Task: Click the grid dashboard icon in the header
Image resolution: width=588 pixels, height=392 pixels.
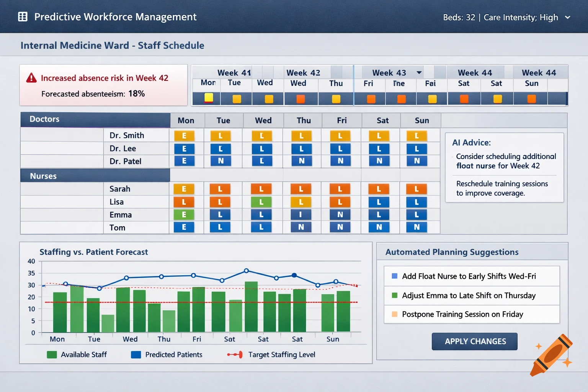Action: 23,16
